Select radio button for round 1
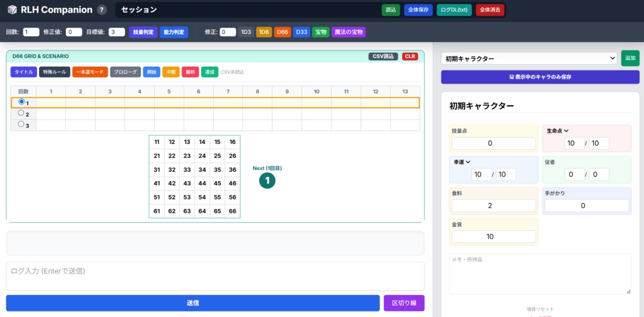 click(x=21, y=102)
